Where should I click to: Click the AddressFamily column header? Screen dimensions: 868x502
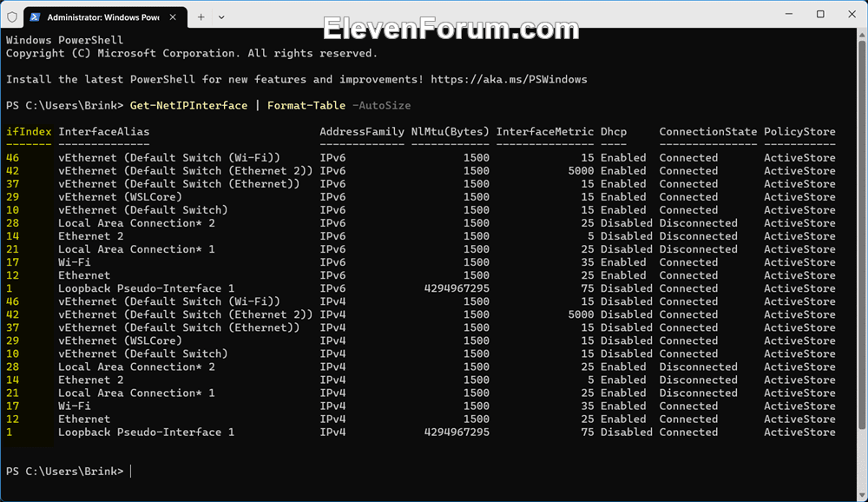point(362,131)
